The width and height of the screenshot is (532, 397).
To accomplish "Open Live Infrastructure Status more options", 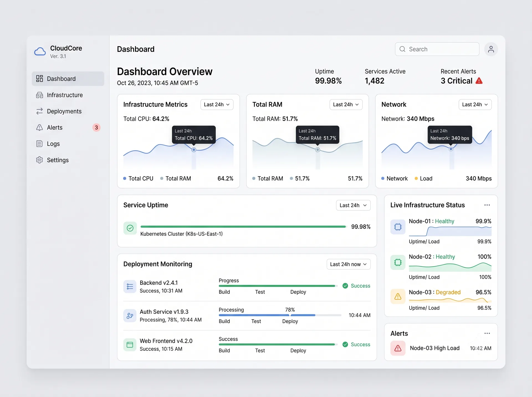I will 487,205.
